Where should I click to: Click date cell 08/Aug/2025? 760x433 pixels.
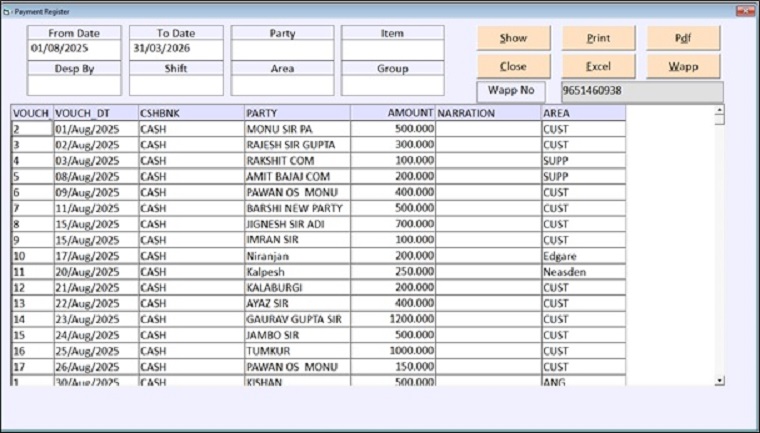pyautogui.click(x=96, y=176)
